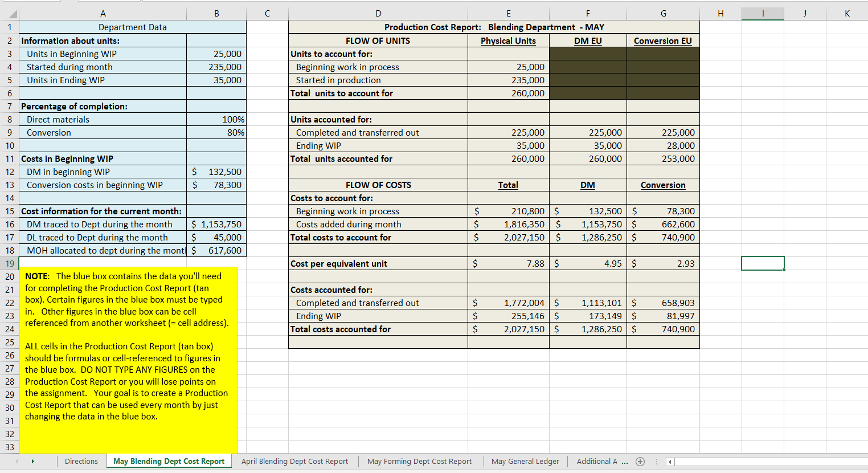
Task: Select row 1 header
Action: [x=9, y=27]
